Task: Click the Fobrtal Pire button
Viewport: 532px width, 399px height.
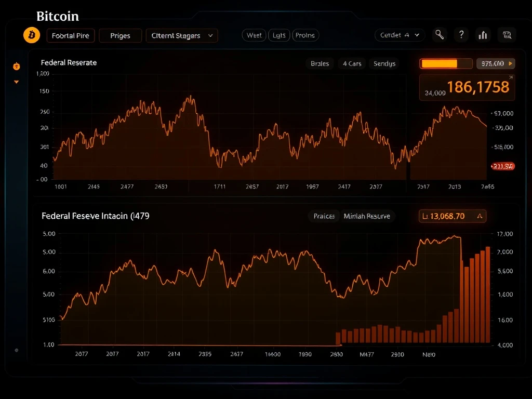Action: pyautogui.click(x=71, y=36)
